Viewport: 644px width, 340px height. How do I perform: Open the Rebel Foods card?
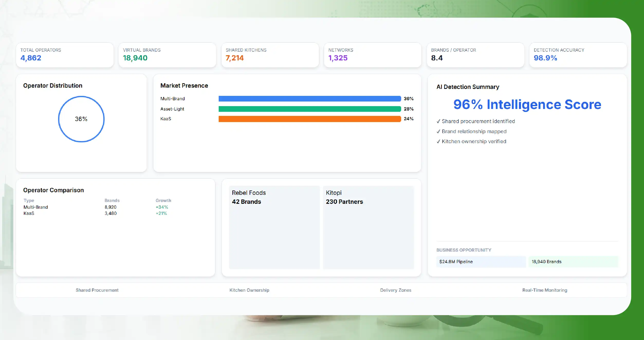pos(274,227)
